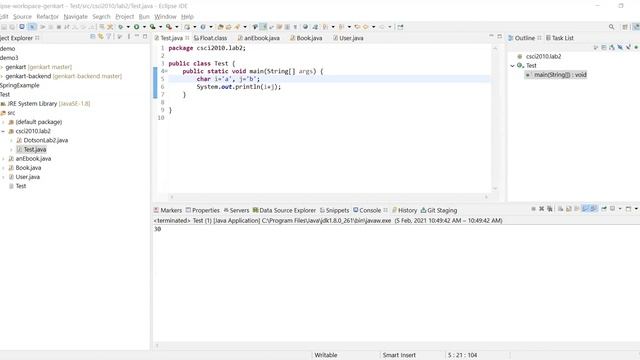
Task: Toggle Link with Editor in Project Explorer
Action: pos(100,37)
